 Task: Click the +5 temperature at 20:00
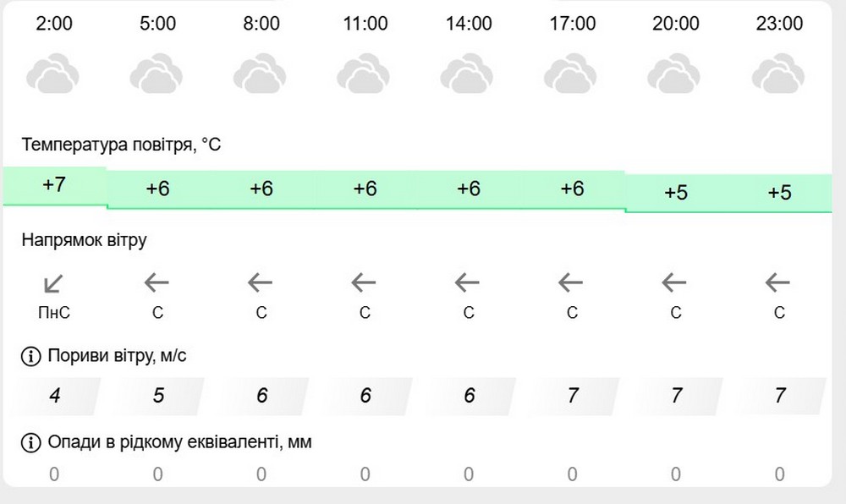tap(675, 193)
